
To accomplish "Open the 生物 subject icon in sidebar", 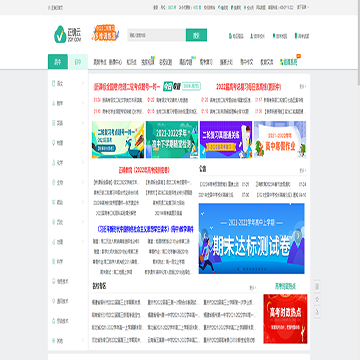I will [x=54, y=182].
